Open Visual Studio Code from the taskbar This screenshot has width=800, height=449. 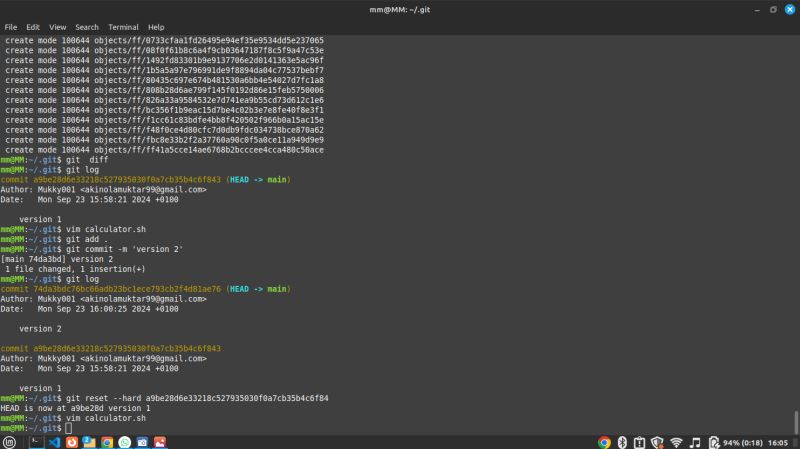[x=54, y=441]
